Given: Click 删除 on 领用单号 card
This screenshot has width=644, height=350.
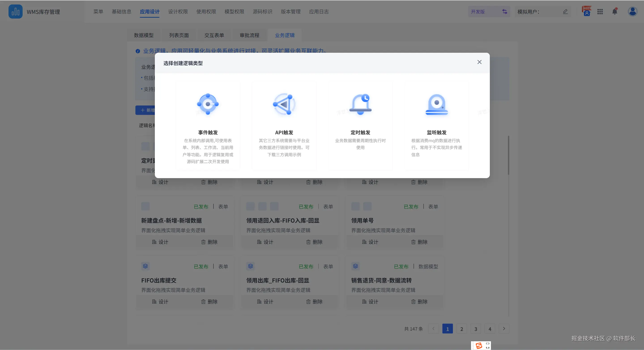Looking at the screenshot, I should (419, 242).
